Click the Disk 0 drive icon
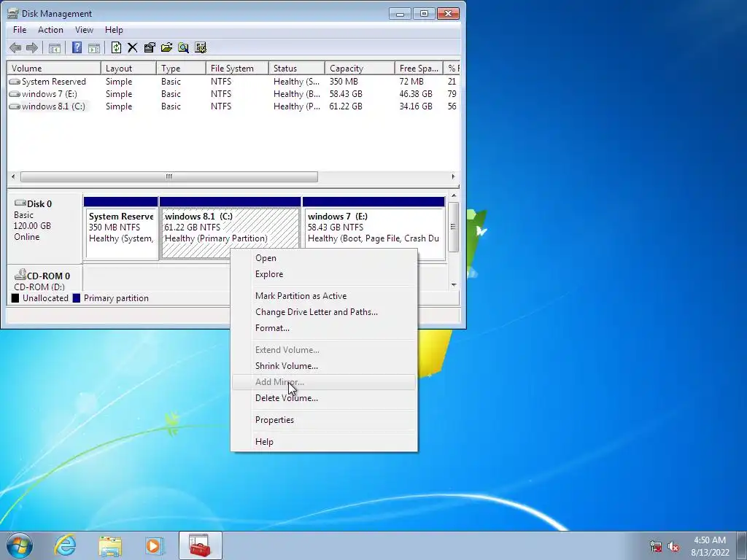The width and height of the screenshot is (747, 560). 20,203
